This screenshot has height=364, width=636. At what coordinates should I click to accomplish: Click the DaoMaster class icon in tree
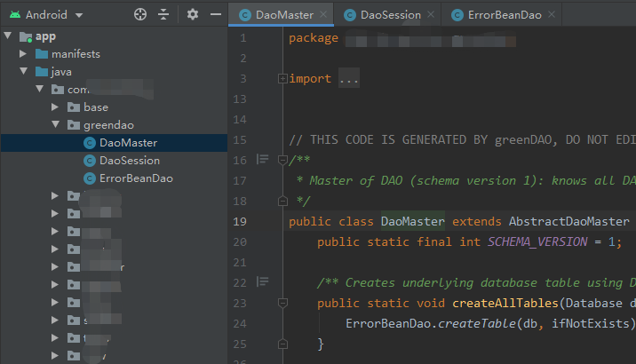point(89,143)
